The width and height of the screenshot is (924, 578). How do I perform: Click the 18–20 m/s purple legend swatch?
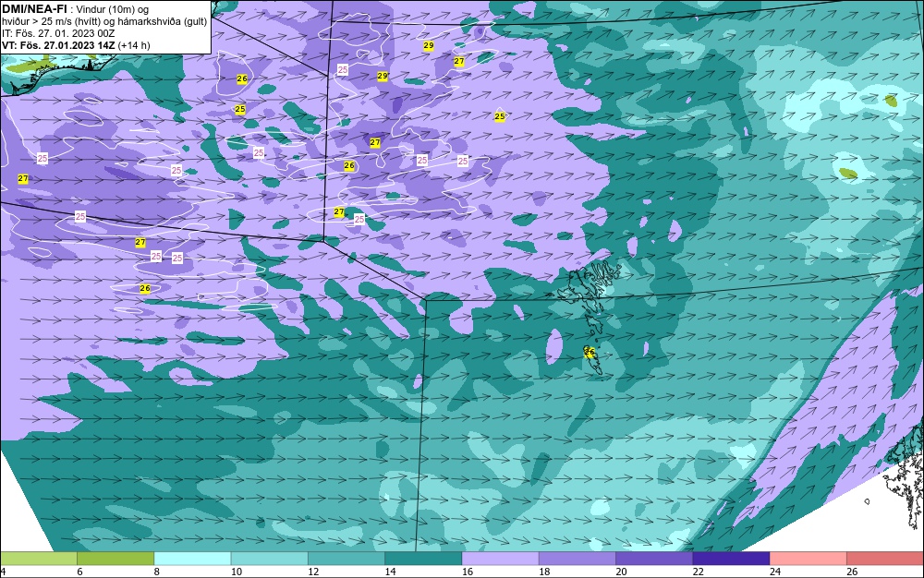(577, 558)
